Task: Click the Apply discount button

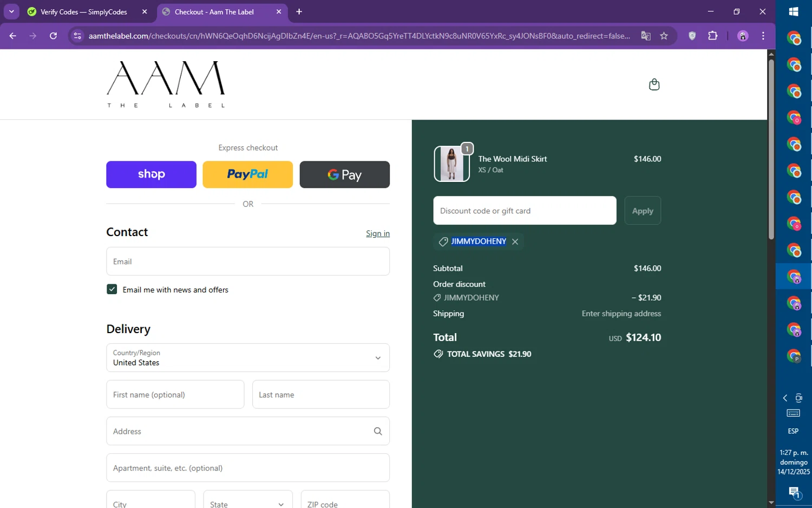Action: [643, 211]
